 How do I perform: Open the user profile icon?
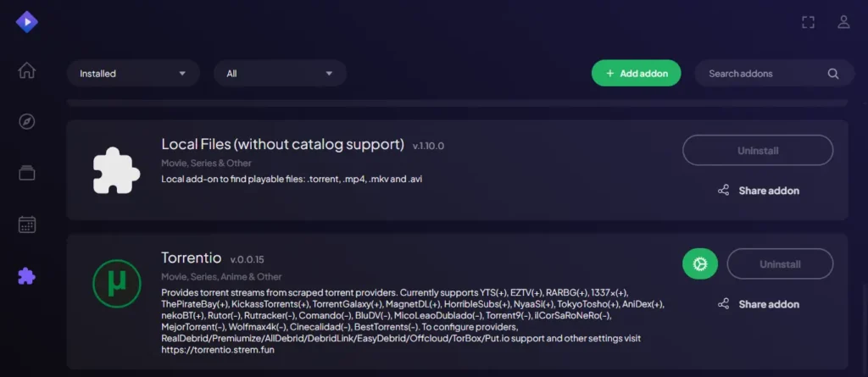click(x=843, y=22)
